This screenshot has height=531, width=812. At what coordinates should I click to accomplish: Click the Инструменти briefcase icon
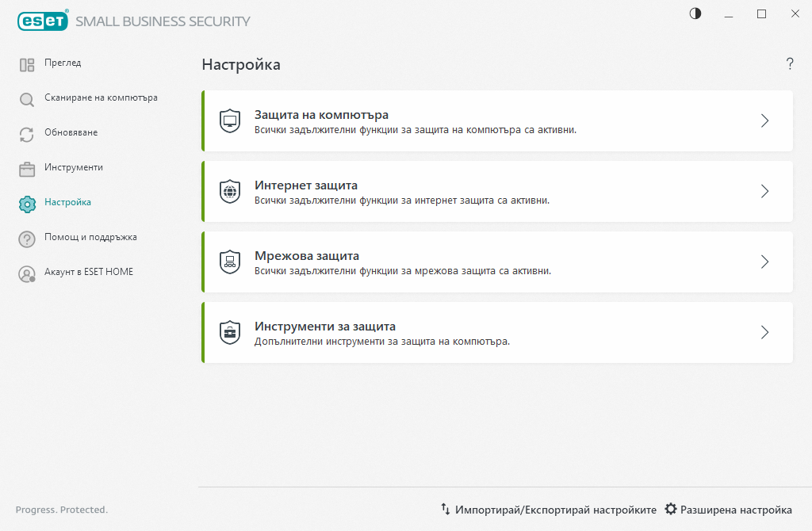click(27, 170)
